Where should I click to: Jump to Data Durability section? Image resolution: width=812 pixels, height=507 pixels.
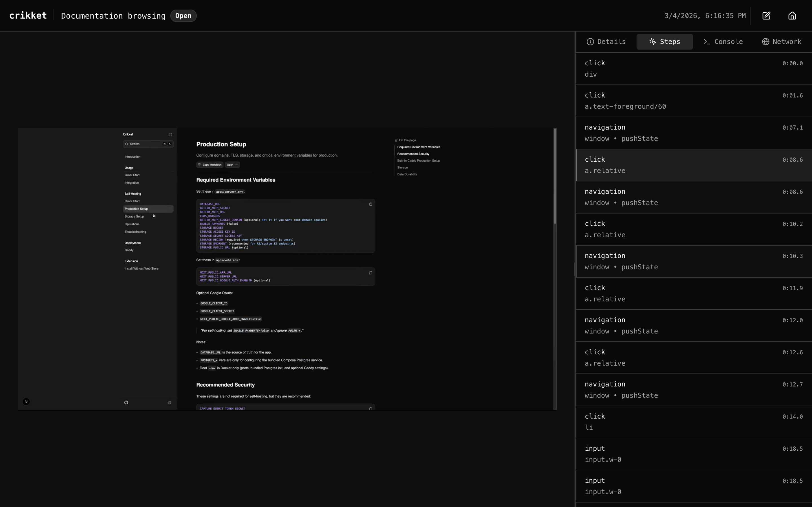click(x=407, y=174)
